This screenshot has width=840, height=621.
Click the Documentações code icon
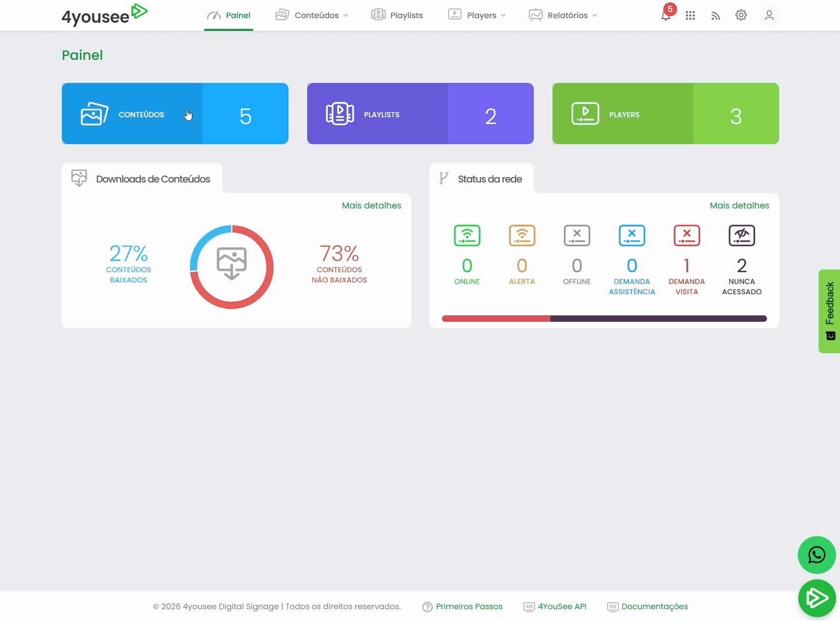[x=613, y=607]
